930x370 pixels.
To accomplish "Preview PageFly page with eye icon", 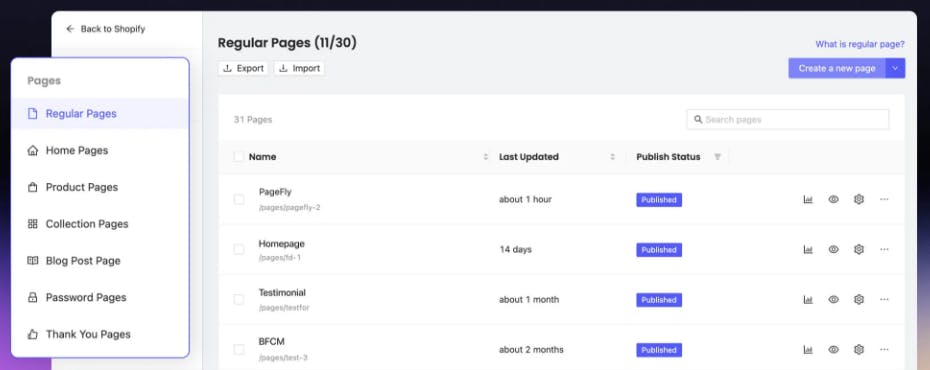I will click(833, 199).
